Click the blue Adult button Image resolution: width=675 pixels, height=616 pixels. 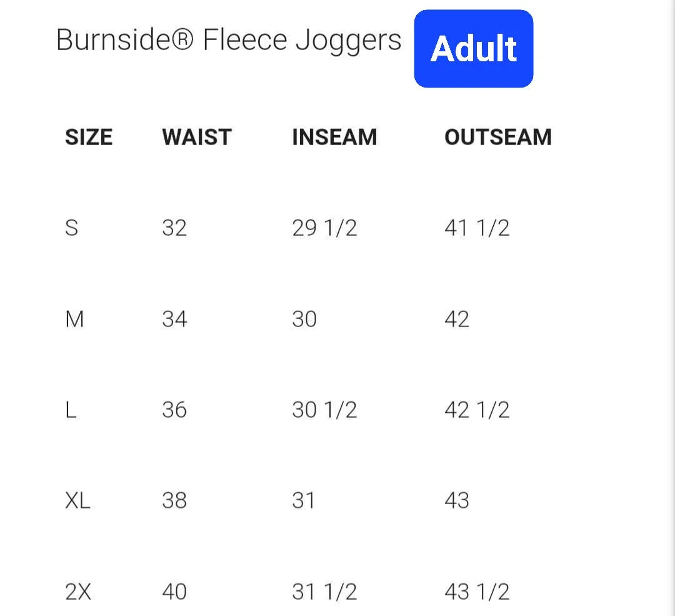(474, 49)
